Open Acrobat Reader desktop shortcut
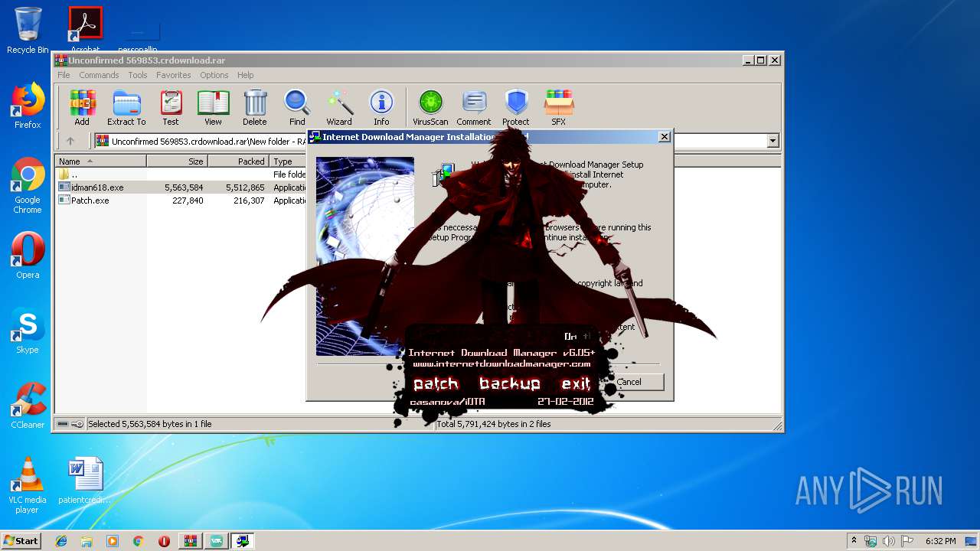Screen dimensions: 980x551 [x=85, y=28]
